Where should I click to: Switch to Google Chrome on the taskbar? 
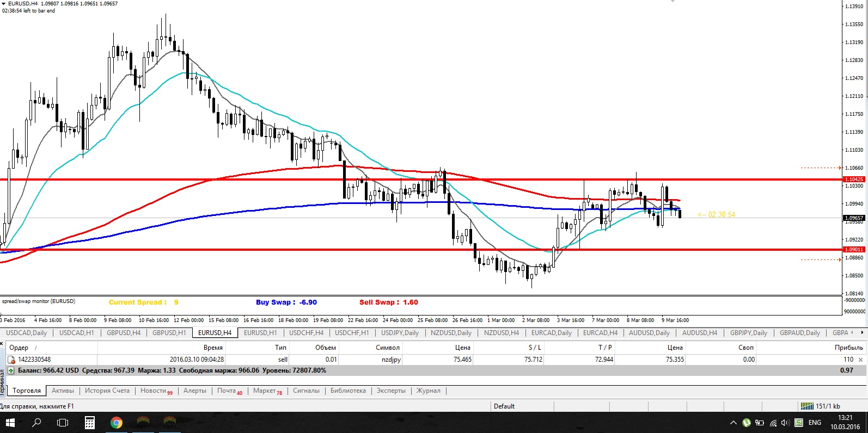pyautogui.click(x=116, y=423)
